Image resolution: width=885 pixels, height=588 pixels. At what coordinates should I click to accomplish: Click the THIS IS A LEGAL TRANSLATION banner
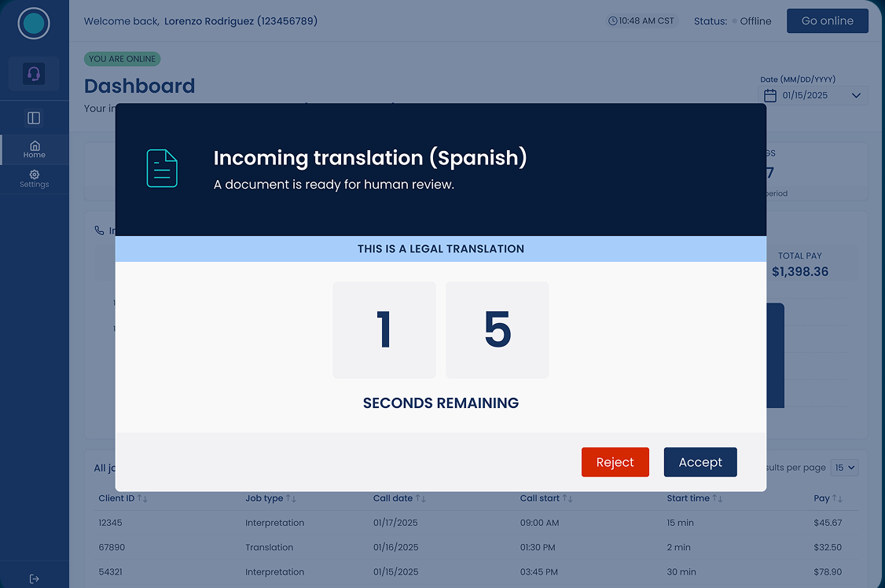click(441, 249)
